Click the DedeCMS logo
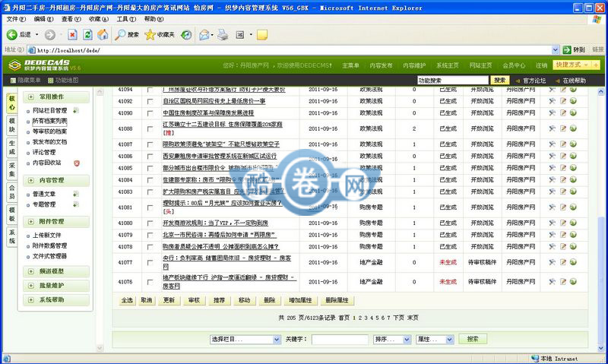This screenshot has height=364, width=608. (45, 65)
